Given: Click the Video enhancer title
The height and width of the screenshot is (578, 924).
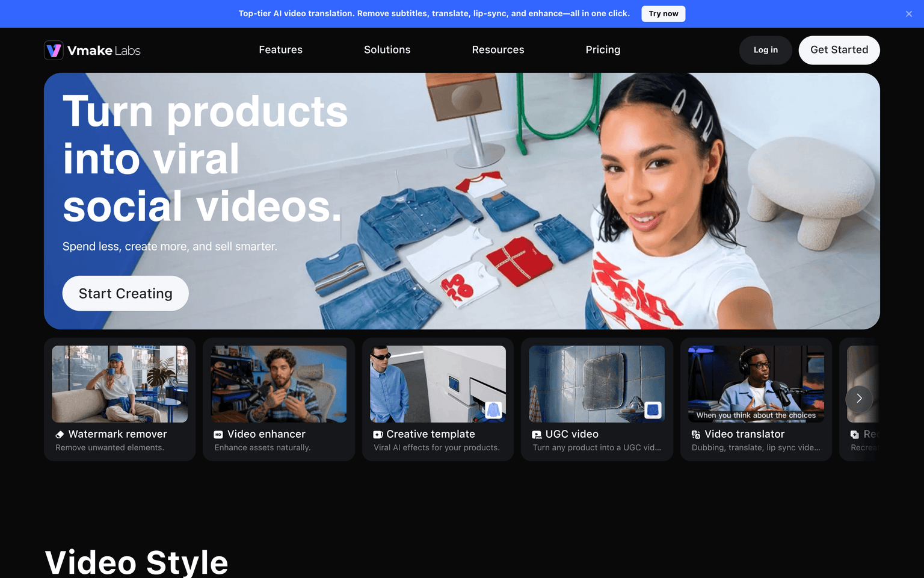Looking at the screenshot, I should 266,434.
